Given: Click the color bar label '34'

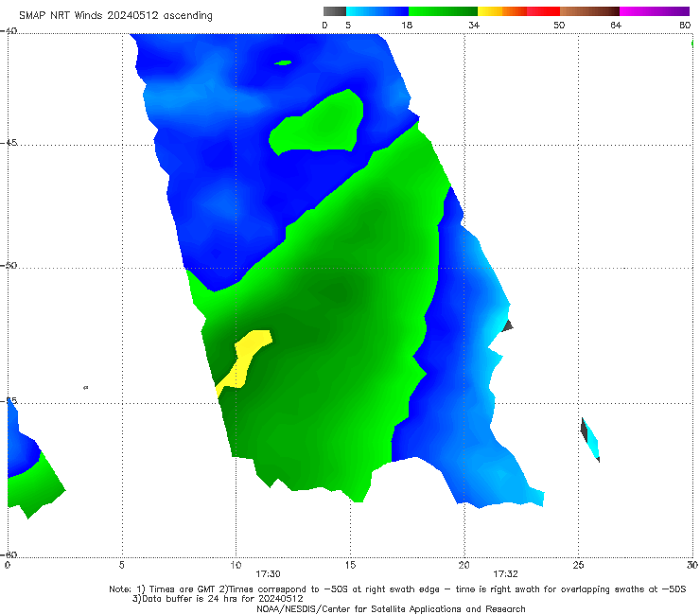Looking at the screenshot, I should click(474, 25).
